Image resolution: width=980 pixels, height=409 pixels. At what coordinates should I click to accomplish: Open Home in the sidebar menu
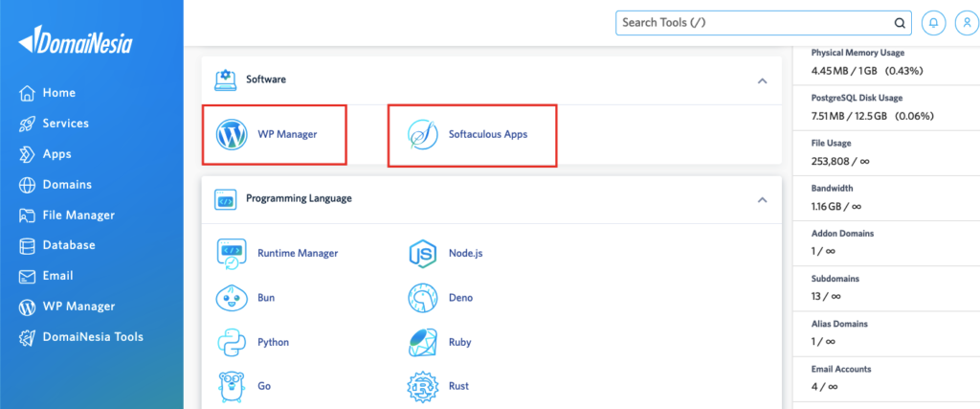point(58,93)
